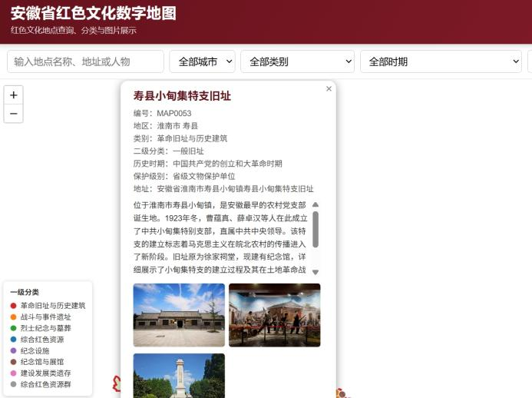Click the page title 安徽省红色文化数字地图
Viewport: 532px width, 398px height.
coord(94,13)
